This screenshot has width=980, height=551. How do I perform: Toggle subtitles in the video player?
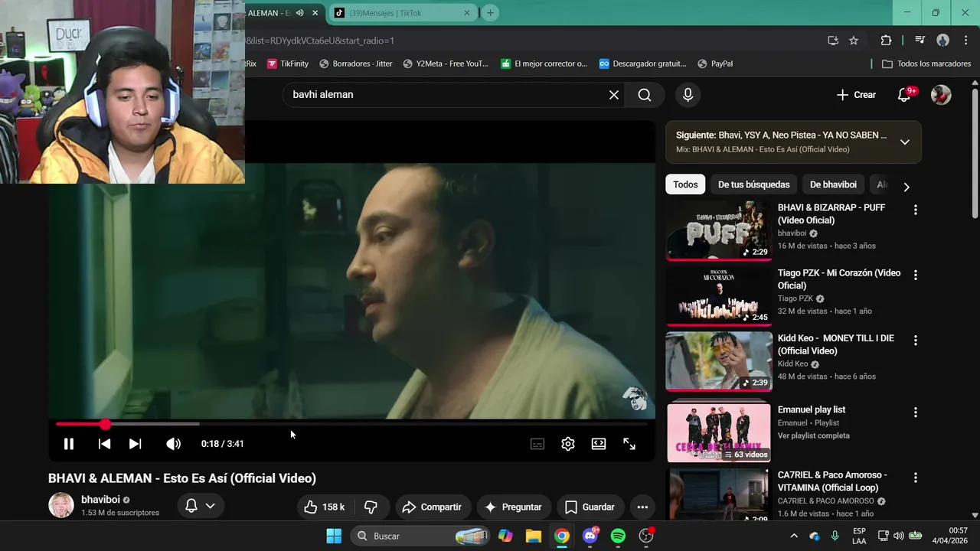pyautogui.click(x=537, y=444)
